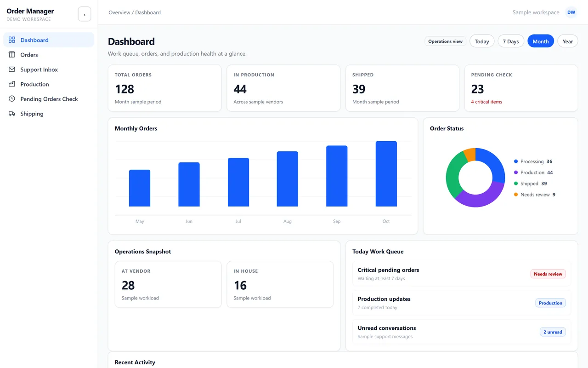This screenshot has height=368, width=588.
Task: Click the Total Orders 128 card
Action: tap(164, 88)
